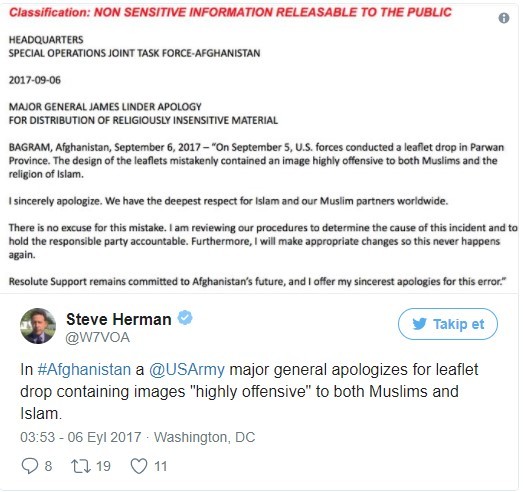Open the reply speech bubble icon

pyautogui.click(x=30, y=466)
